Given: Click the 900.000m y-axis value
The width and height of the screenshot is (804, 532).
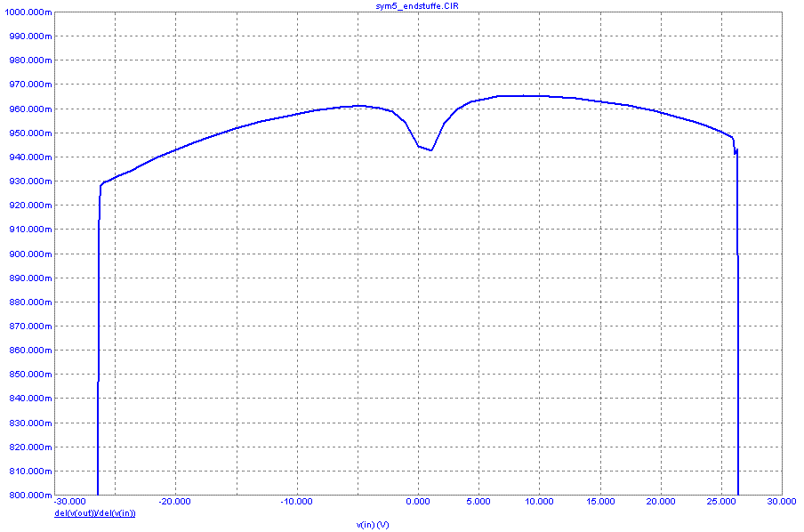Looking at the screenshot, I should (x=31, y=254).
